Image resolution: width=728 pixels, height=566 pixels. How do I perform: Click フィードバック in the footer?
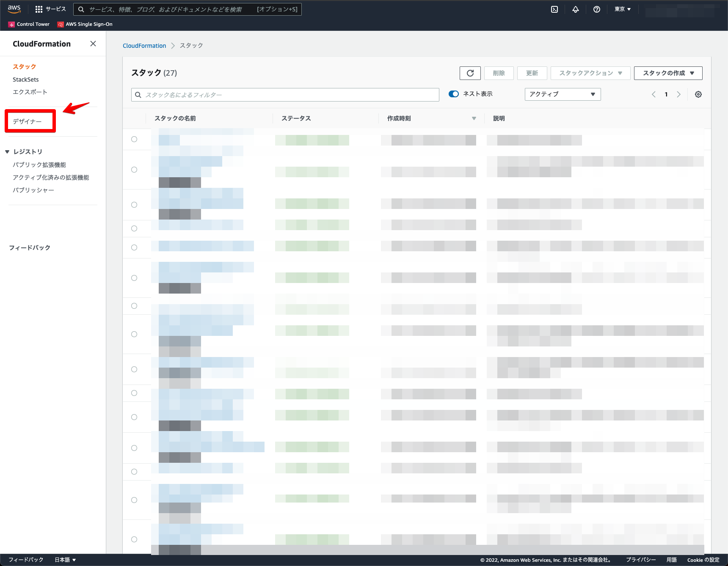tap(26, 560)
